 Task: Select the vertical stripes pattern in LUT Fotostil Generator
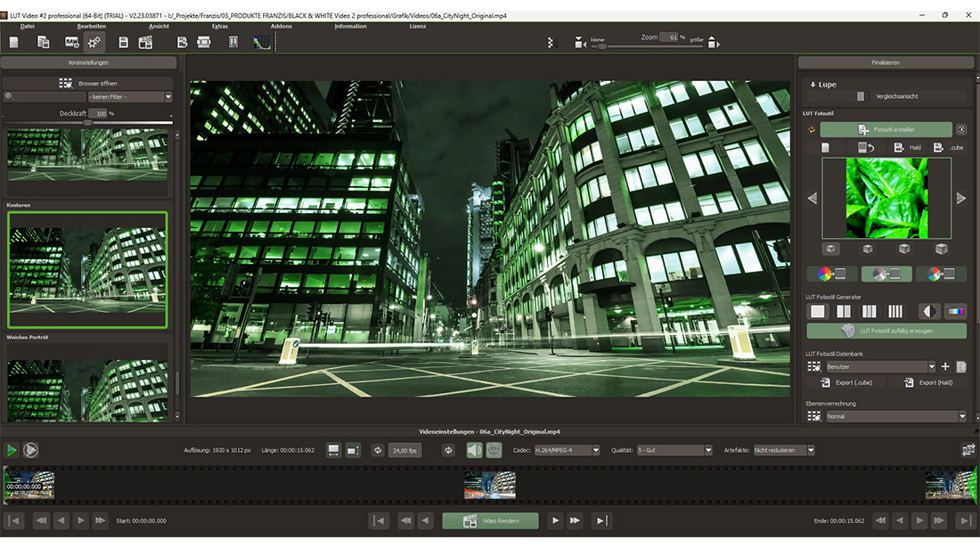(x=894, y=311)
